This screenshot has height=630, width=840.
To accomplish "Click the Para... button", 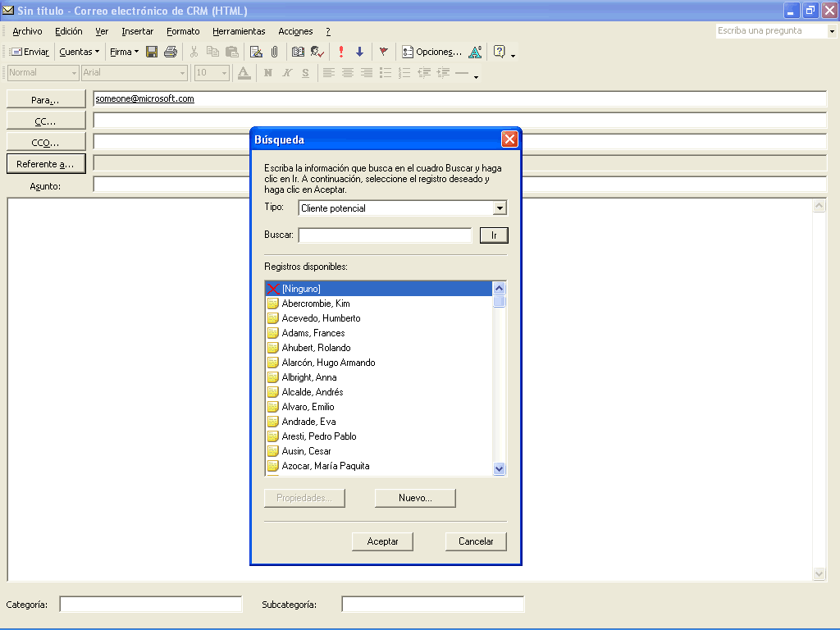I will tap(46, 99).
